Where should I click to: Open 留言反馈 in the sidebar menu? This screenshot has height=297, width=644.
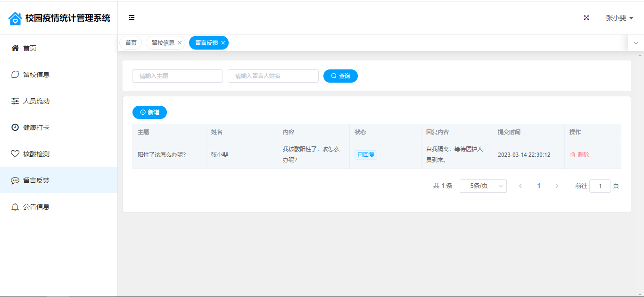[x=36, y=180]
